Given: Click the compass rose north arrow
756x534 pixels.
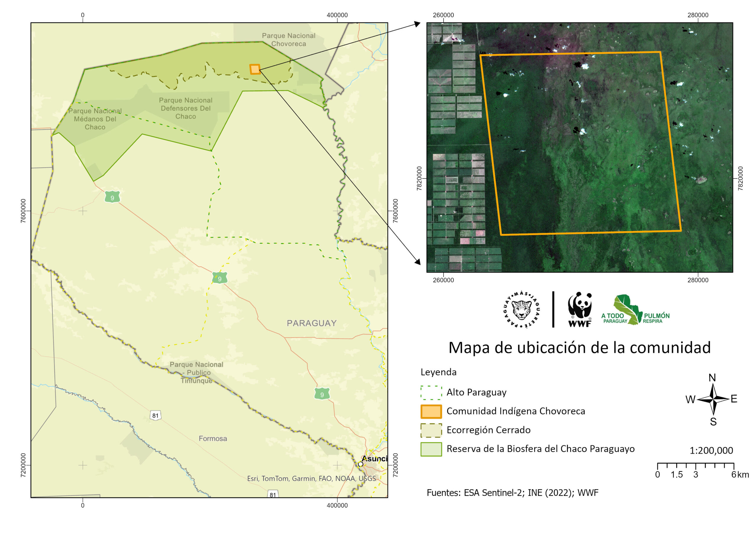Looking at the screenshot, I should coord(713,399).
